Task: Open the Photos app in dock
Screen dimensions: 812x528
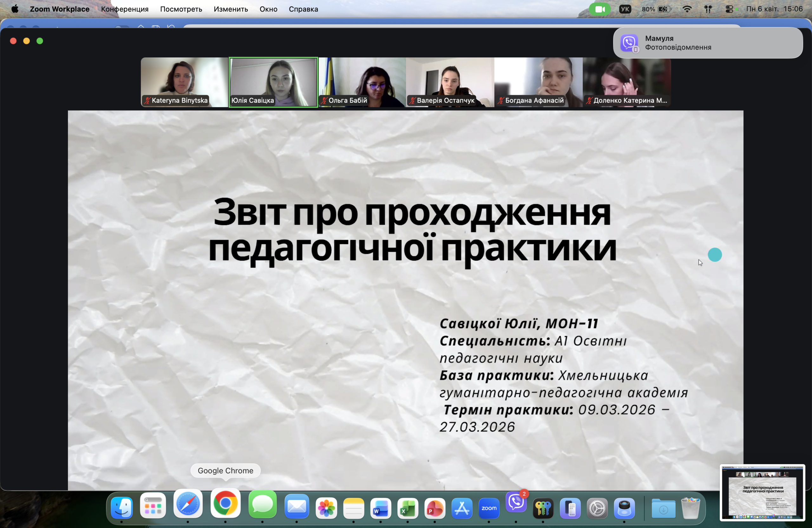Action: tap(326, 508)
